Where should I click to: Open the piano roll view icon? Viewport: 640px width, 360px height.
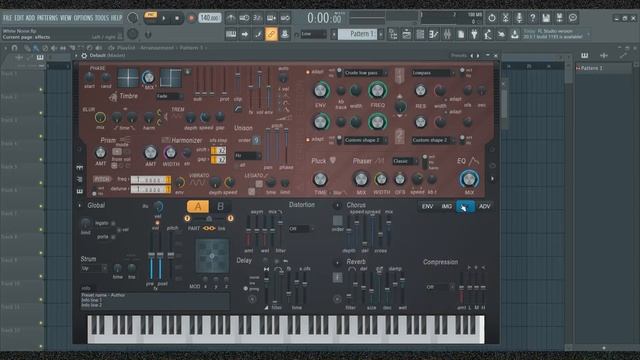433,35
